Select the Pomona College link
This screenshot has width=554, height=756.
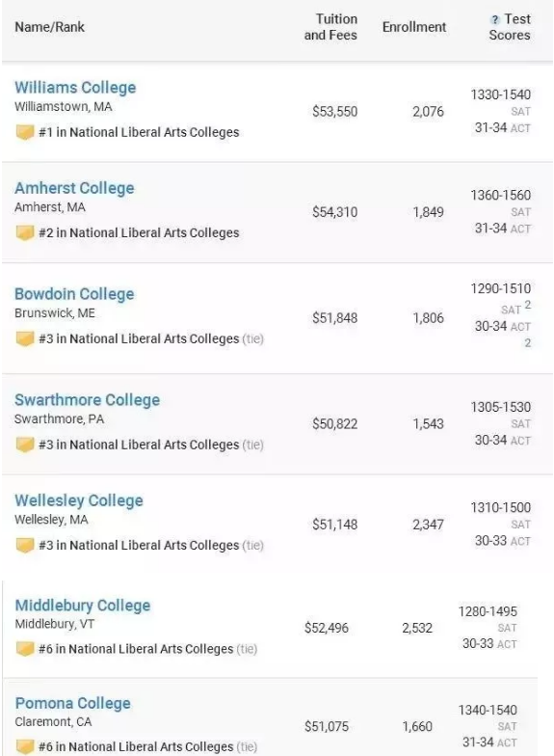(x=73, y=704)
